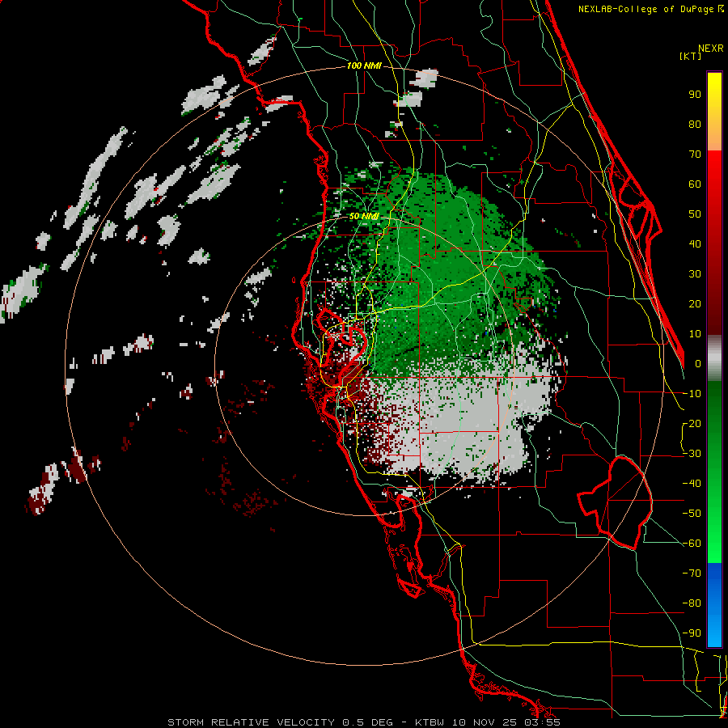
Task: Click the -90 value on the velocity scale
Action: pyautogui.click(x=692, y=633)
